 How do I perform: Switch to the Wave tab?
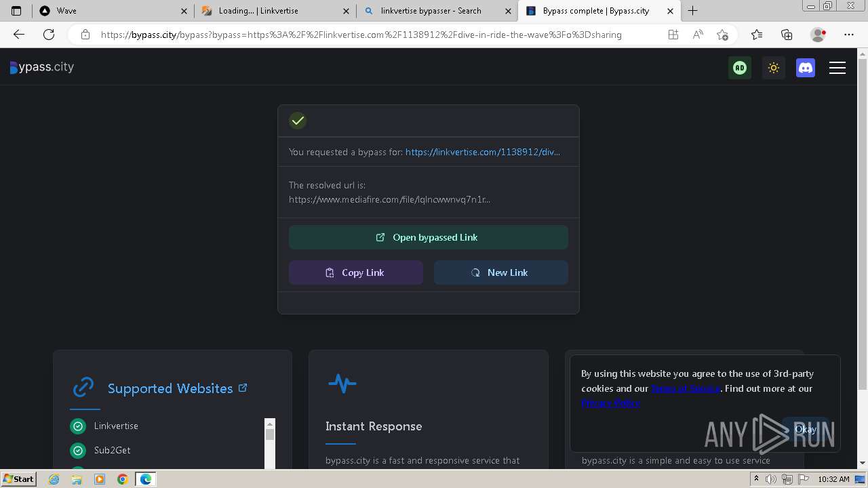[x=113, y=11]
